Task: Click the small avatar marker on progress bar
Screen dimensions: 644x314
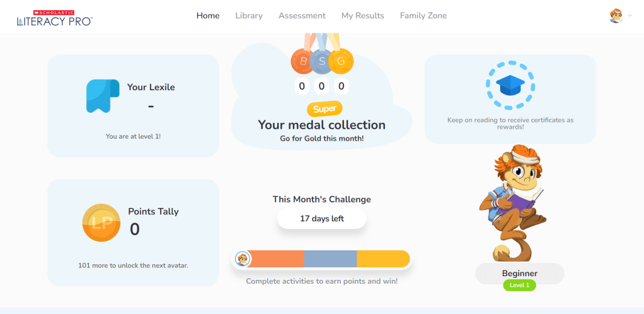Action: [x=242, y=259]
